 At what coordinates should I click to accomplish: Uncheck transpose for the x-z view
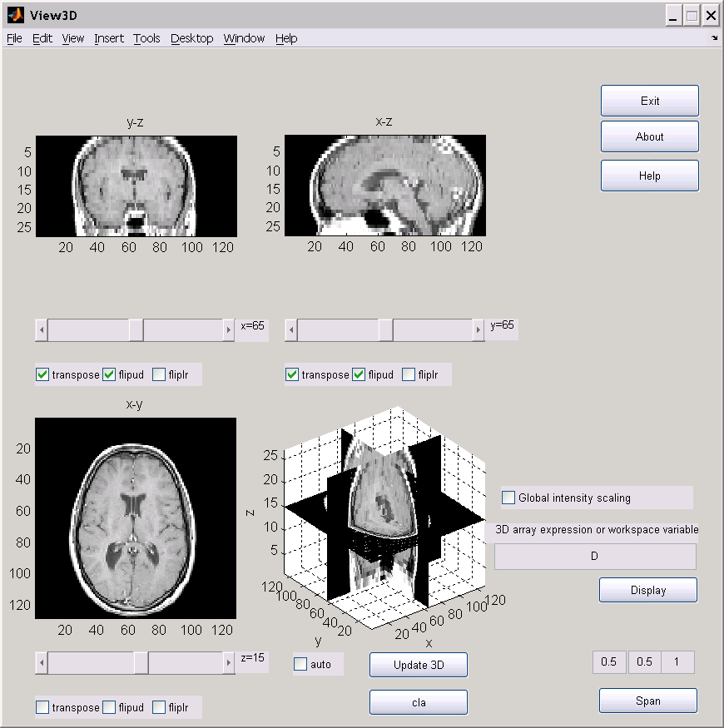tap(292, 374)
